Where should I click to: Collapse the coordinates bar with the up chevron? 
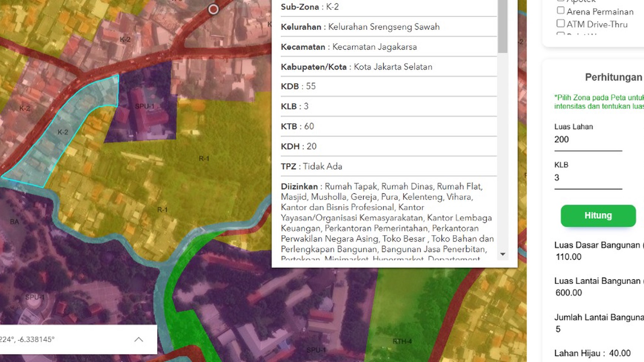[139, 339]
